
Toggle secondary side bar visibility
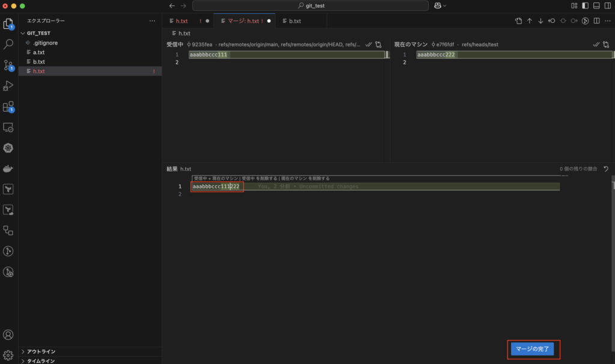608,5
